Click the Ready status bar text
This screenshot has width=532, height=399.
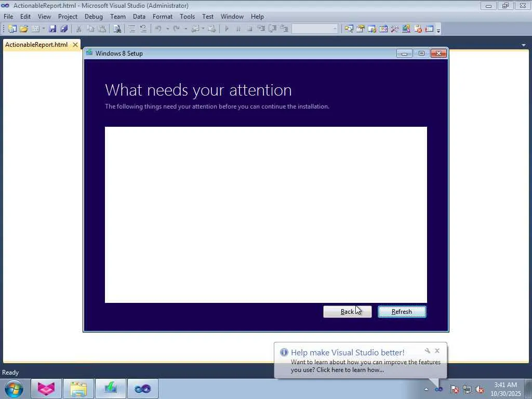(x=10, y=372)
